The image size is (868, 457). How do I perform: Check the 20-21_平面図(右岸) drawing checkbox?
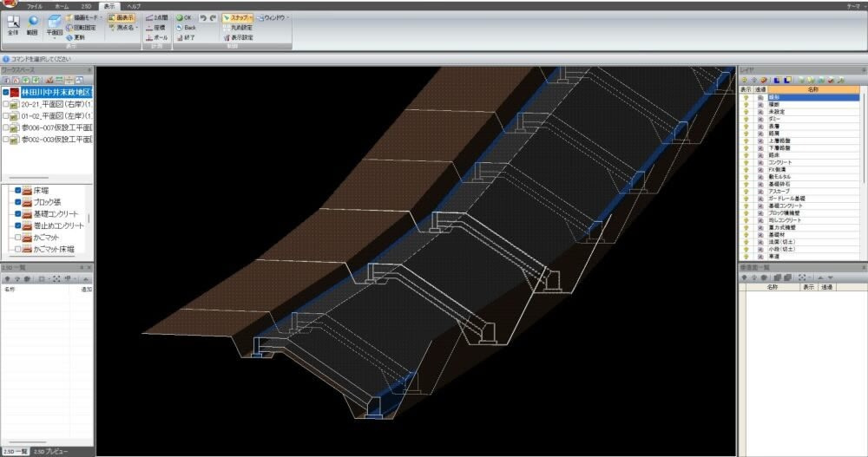pyautogui.click(x=6, y=103)
